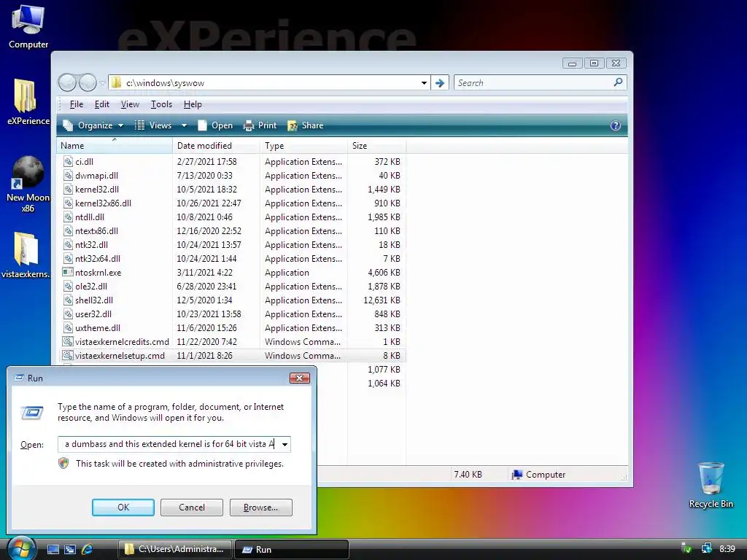Click the Switch Between Windows quick launch icon

click(x=70, y=549)
